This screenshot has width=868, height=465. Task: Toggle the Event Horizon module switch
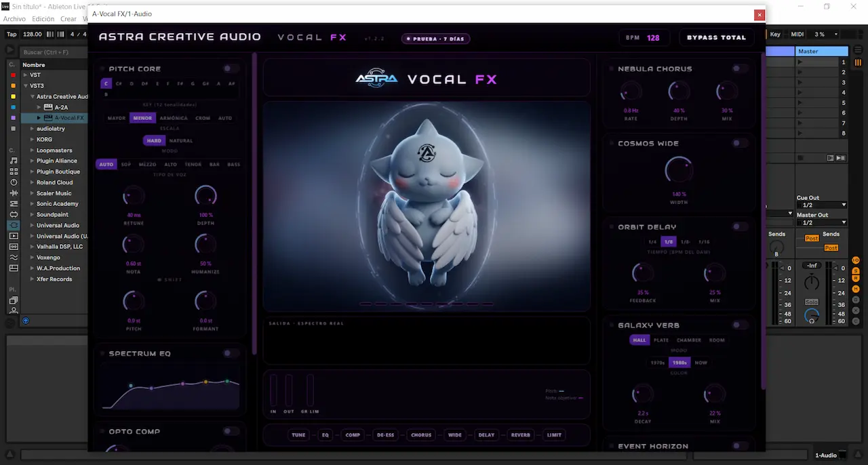click(x=740, y=446)
